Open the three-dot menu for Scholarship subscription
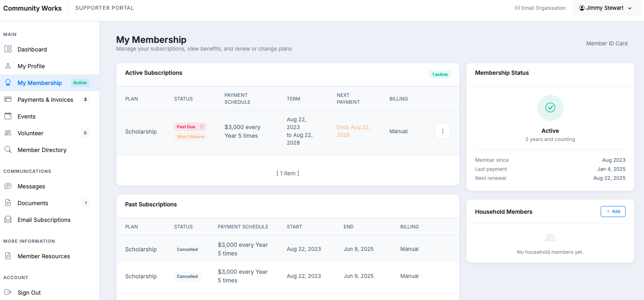The height and width of the screenshot is (300, 644). [x=443, y=131]
